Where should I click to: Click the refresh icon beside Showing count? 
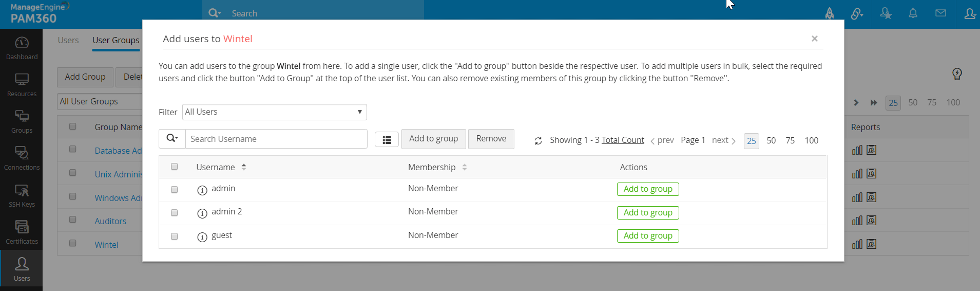(538, 141)
